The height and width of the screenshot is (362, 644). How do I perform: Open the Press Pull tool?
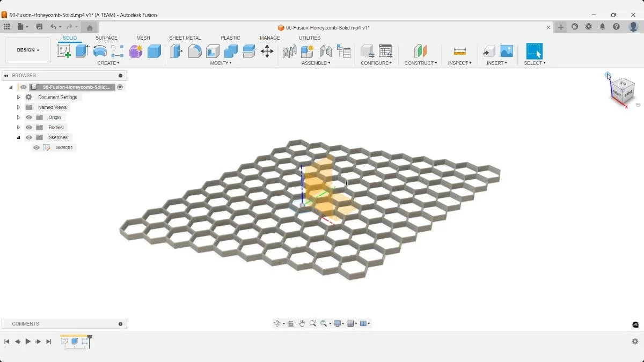click(x=175, y=50)
